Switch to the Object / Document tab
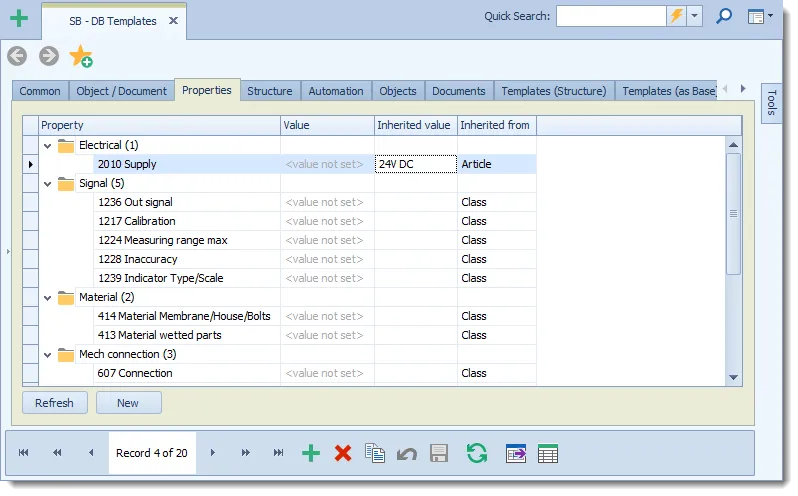This screenshot has width=798, height=496. click(x=122, y=91)
